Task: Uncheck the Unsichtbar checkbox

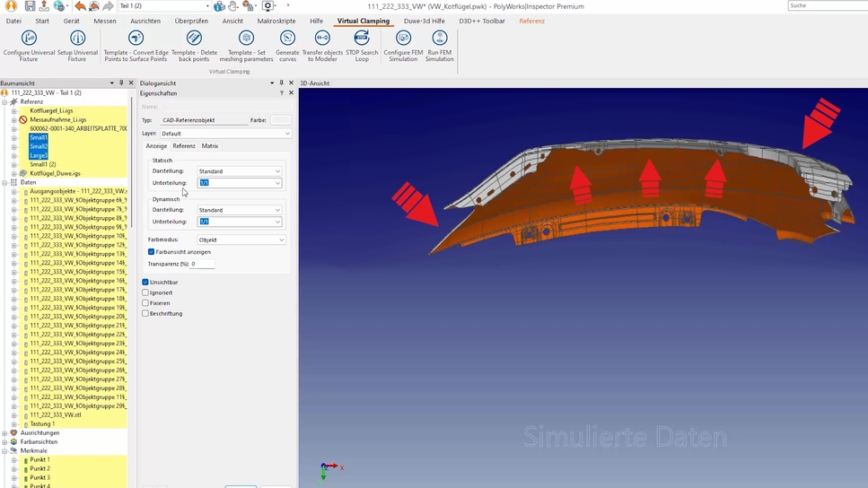Action: (x=145, y=283)
